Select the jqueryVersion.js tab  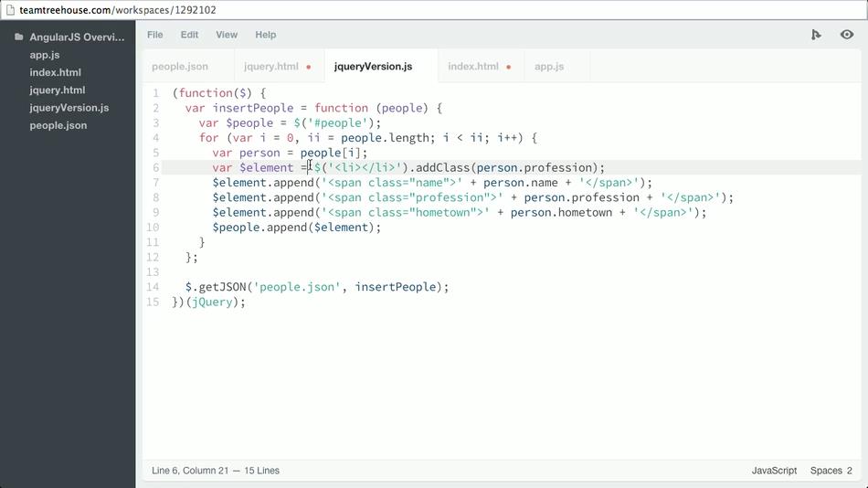click(x=381, y=67)
